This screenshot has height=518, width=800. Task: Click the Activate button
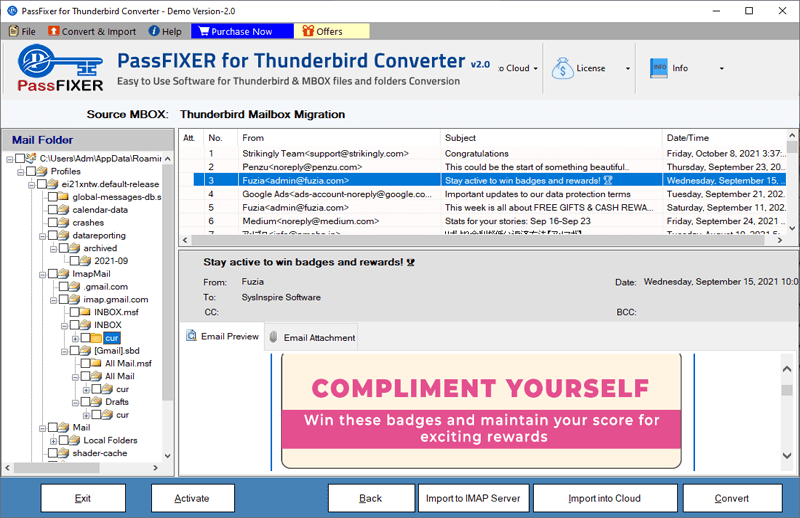click(x=192, y=498)
